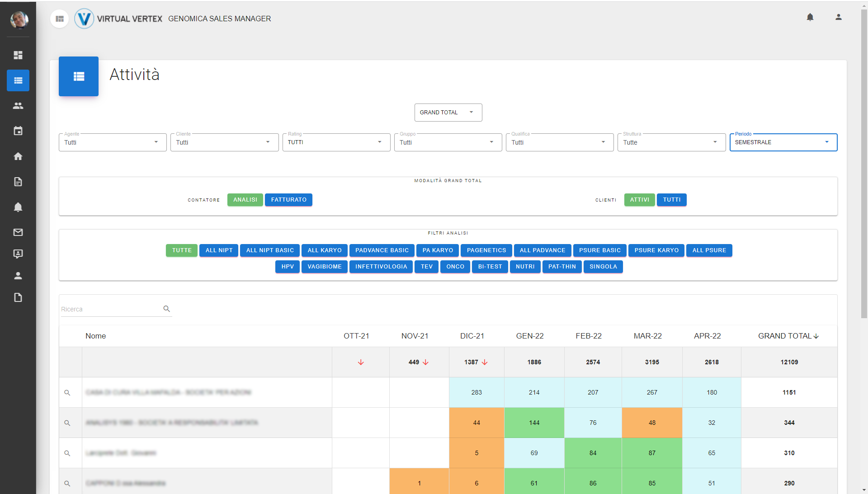Image resolution: width=868 pixels, height=494 pixels.
Task: Click the PSURE BASIC filter button
Action: [600, 250]
